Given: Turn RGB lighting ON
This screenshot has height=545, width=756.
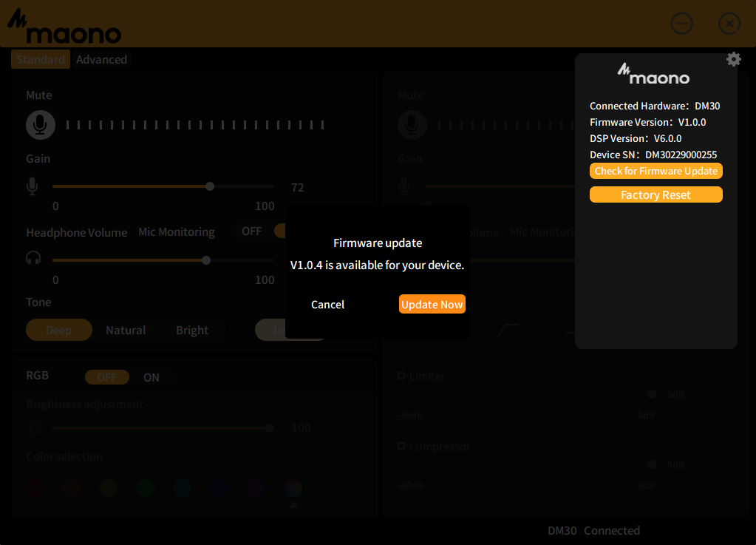Looking at the screenshot, I should (x=151, y=377).
